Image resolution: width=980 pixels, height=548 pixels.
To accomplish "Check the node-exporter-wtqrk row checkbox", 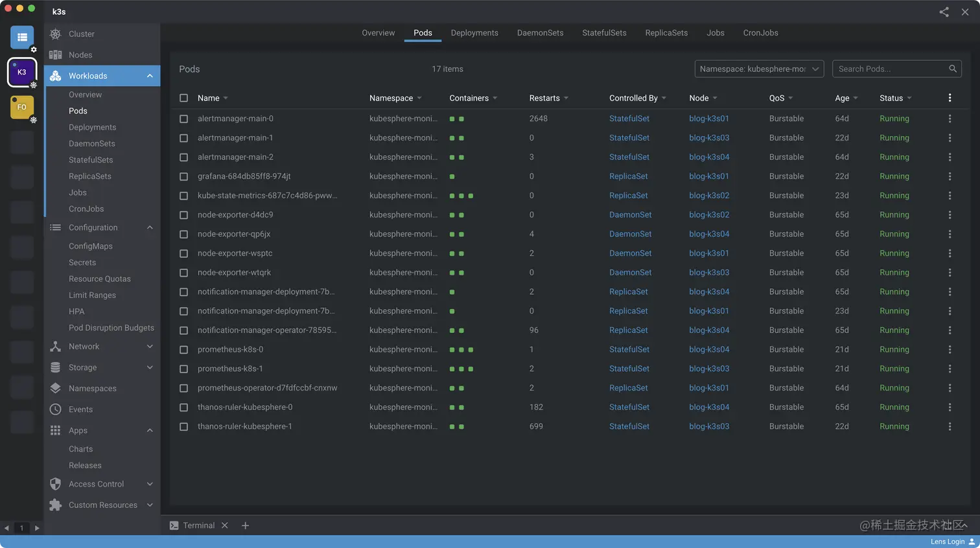I will click(x=183, y=273).
